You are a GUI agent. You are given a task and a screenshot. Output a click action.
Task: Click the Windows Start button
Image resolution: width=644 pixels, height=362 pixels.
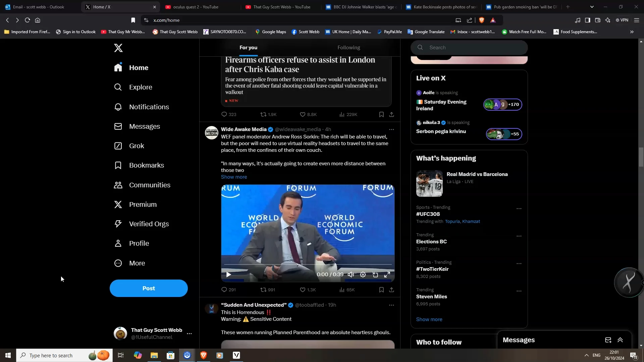[8, 355]
